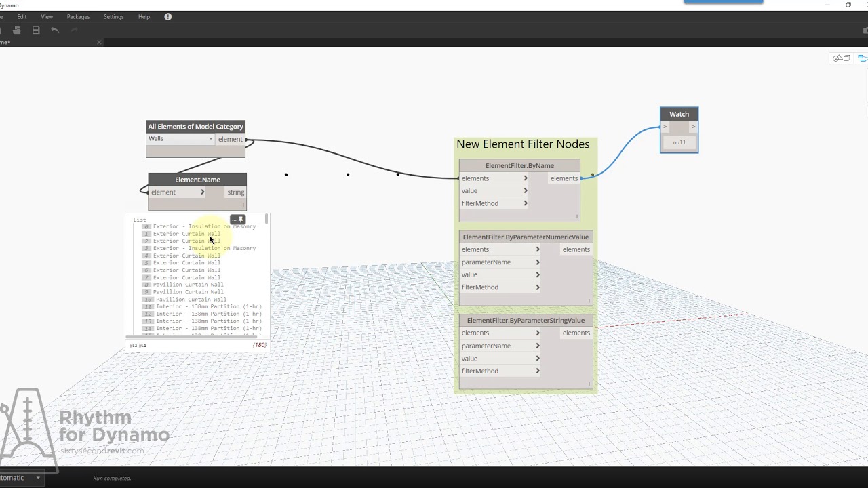Select ElementFilter.ByName node header

519,165
